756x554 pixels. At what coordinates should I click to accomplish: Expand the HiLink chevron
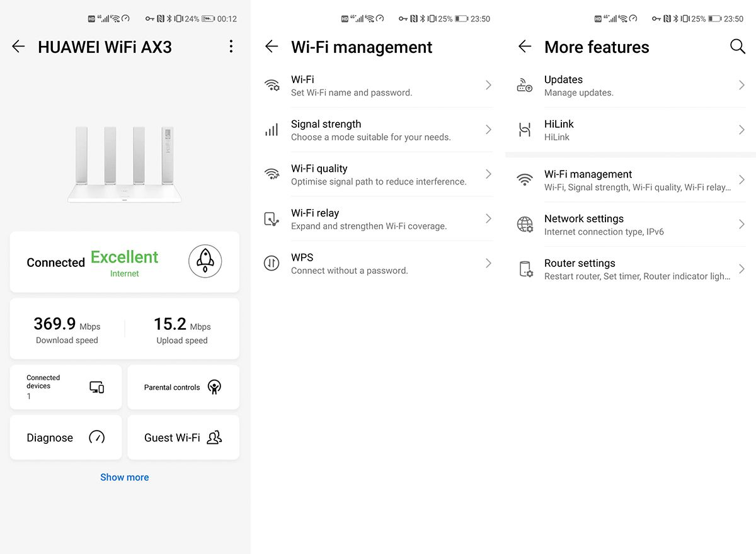tap(742, 130)
